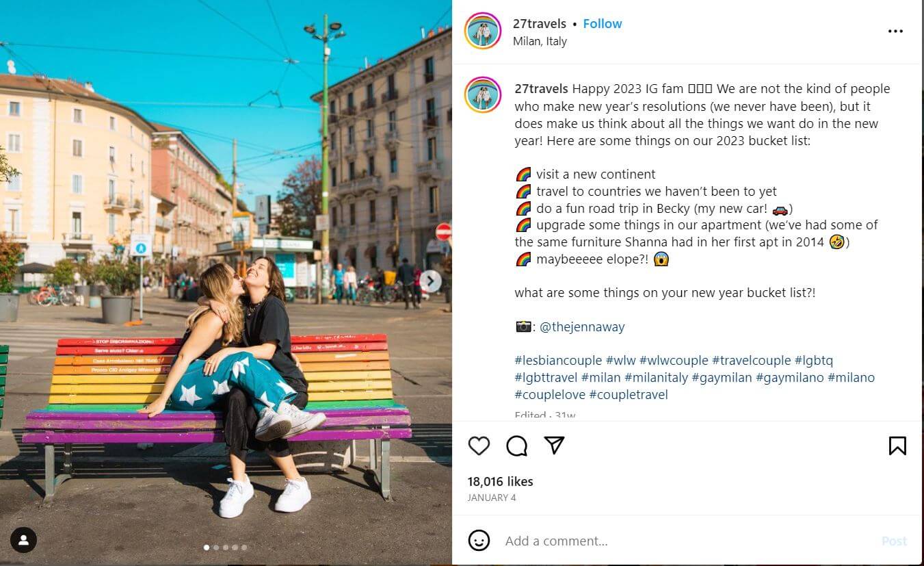Viewport: 924px width, 566px height.
Task: View tagged people icon on photo
Action: coord(23,540)
